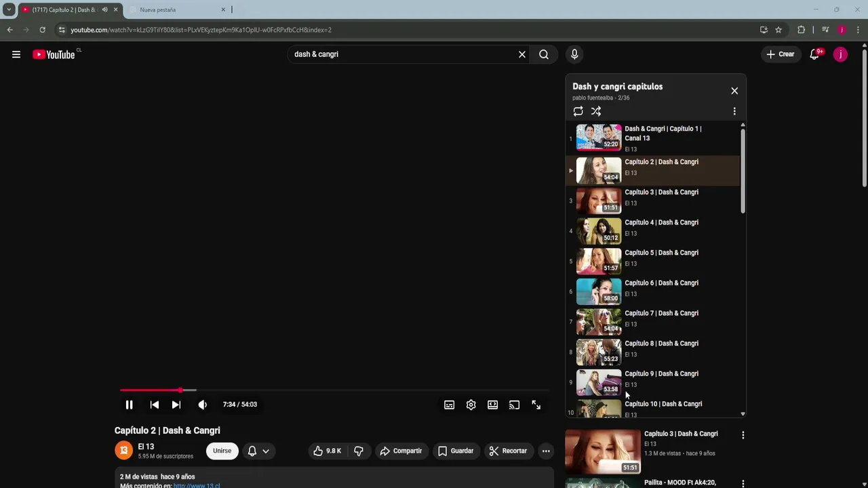Screen dimensions: 868x488
Task: Open player settings gear
Action: 471,405
